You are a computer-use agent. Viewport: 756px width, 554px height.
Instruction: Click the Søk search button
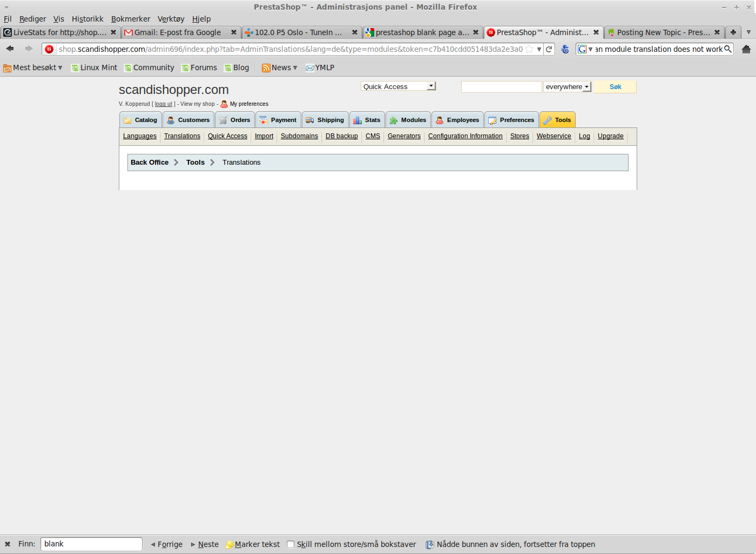click(615, 87)
